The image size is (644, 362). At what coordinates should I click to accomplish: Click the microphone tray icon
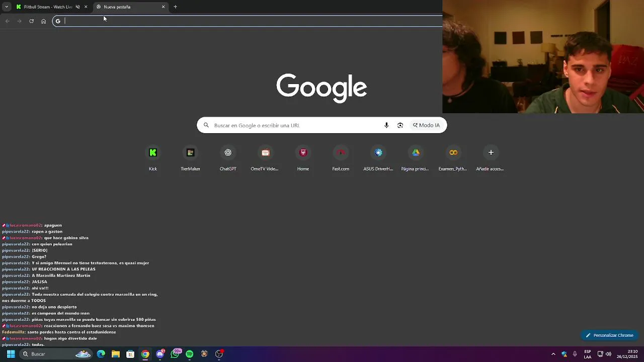tap(575, 354)
